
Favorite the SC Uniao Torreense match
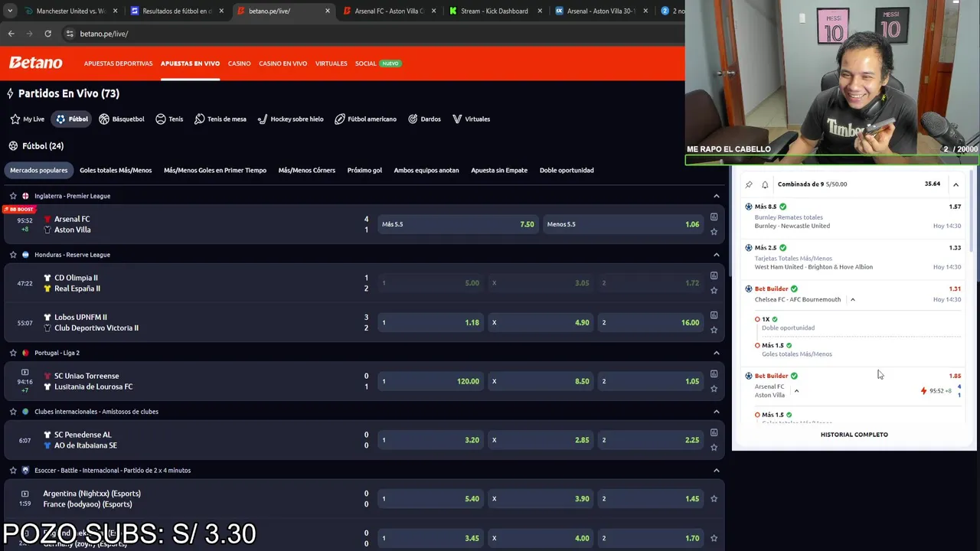coord(714,389)
